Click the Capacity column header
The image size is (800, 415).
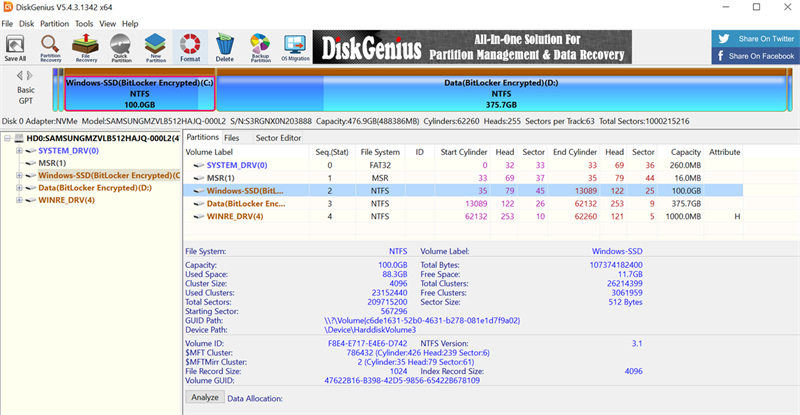(x=686, y=152)
